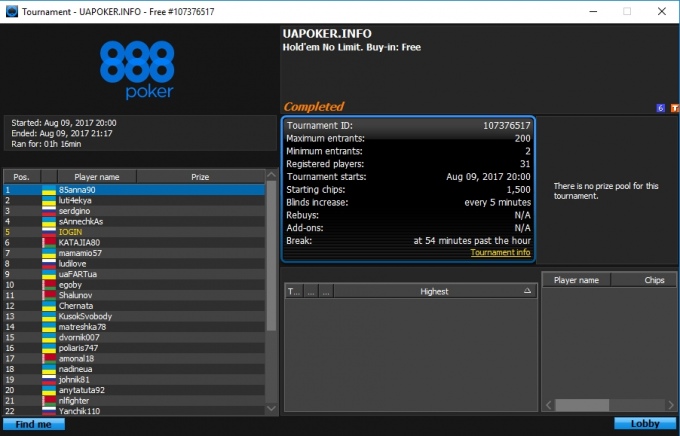Click the orange T turbo icon

click(x=675, y=108)
